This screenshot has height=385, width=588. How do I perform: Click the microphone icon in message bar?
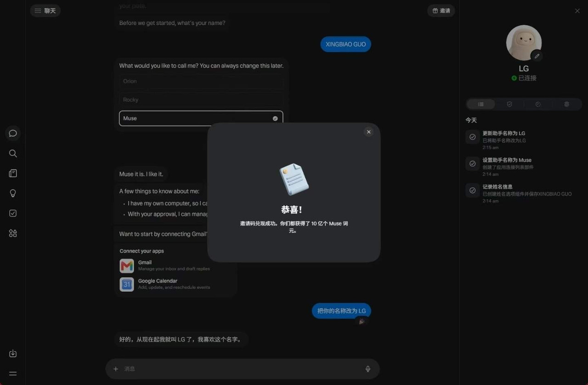point(367,369)
